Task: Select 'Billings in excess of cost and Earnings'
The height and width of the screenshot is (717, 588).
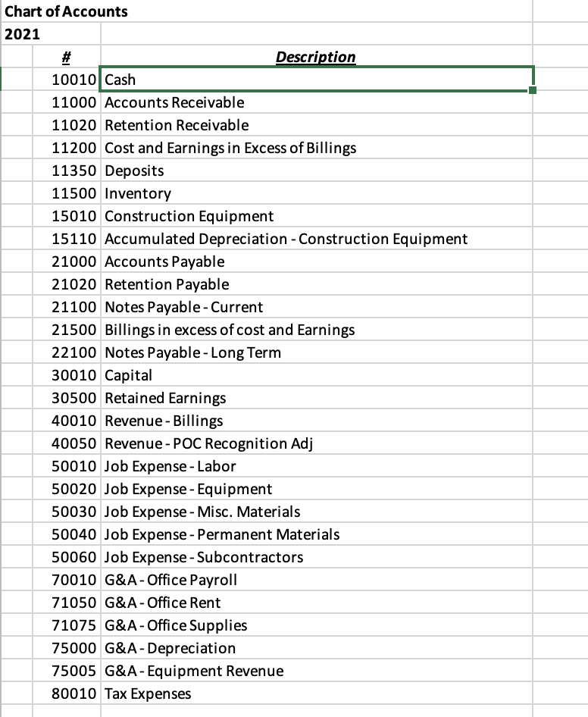Action: click(317, 330)
